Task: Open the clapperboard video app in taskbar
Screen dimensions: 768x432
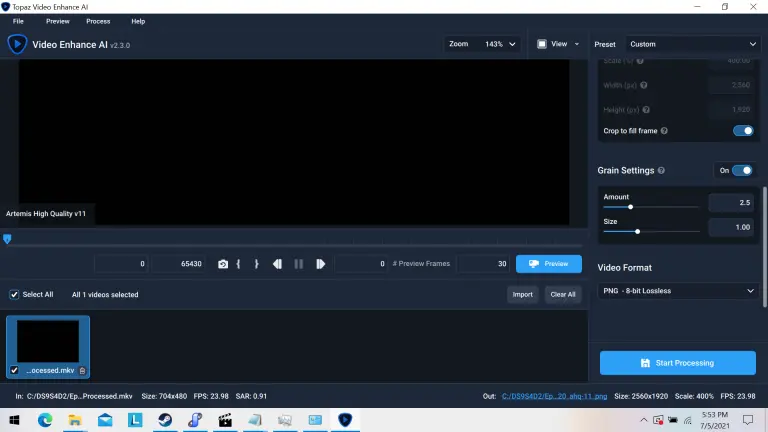Action: pyautogui.click(x=225, y=420)
